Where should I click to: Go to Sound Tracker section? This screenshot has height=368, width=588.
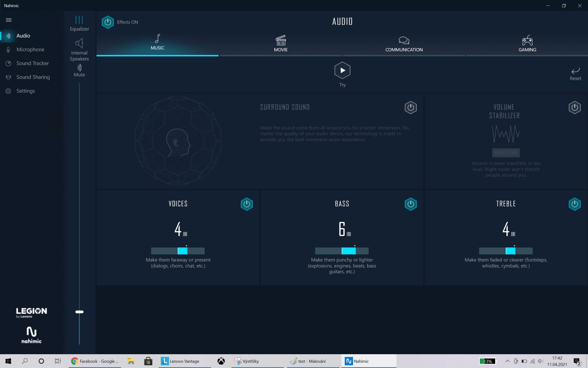(32, 63)
